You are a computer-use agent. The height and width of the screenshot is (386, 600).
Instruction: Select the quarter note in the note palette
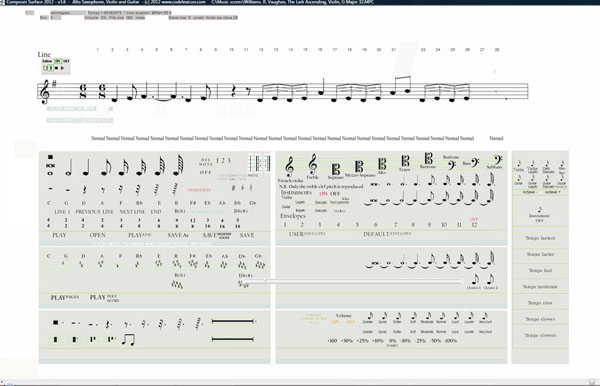[x=86, y=167]
